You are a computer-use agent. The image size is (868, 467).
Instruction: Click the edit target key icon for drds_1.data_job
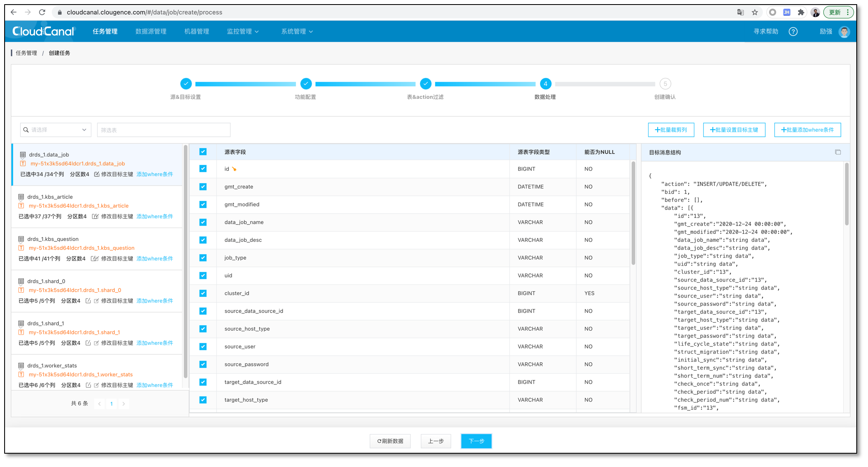click(x=97, y=174)
